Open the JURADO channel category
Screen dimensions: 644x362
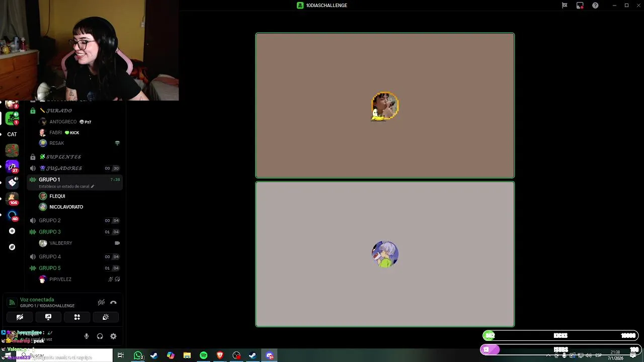[59, 111]
